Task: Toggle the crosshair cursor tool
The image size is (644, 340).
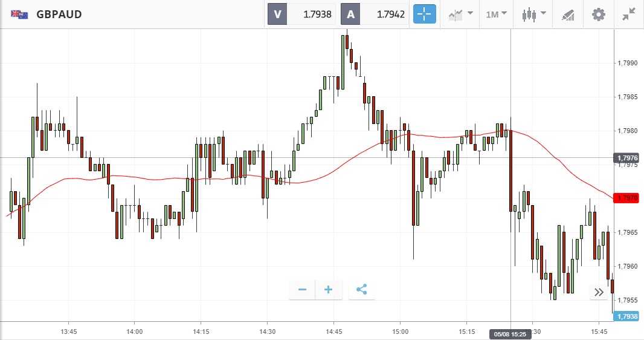Action: click(424, 14)
